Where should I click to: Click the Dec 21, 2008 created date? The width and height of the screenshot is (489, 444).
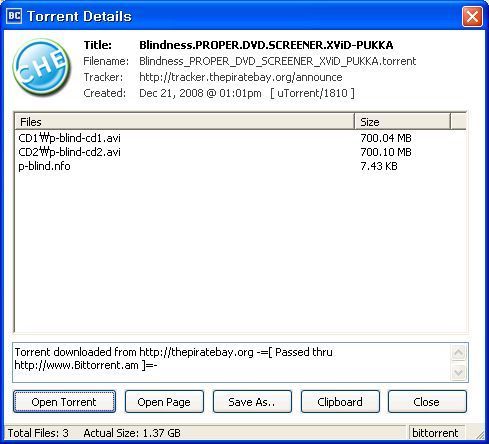click(200, 93)
